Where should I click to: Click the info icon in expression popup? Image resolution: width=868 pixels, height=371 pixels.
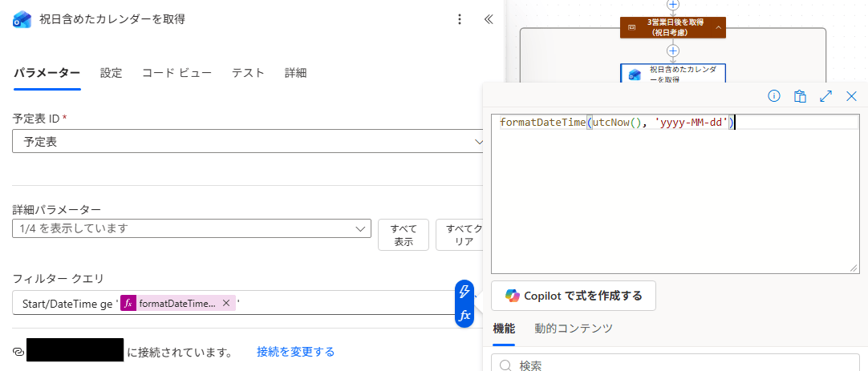click(x=774, y=96)
